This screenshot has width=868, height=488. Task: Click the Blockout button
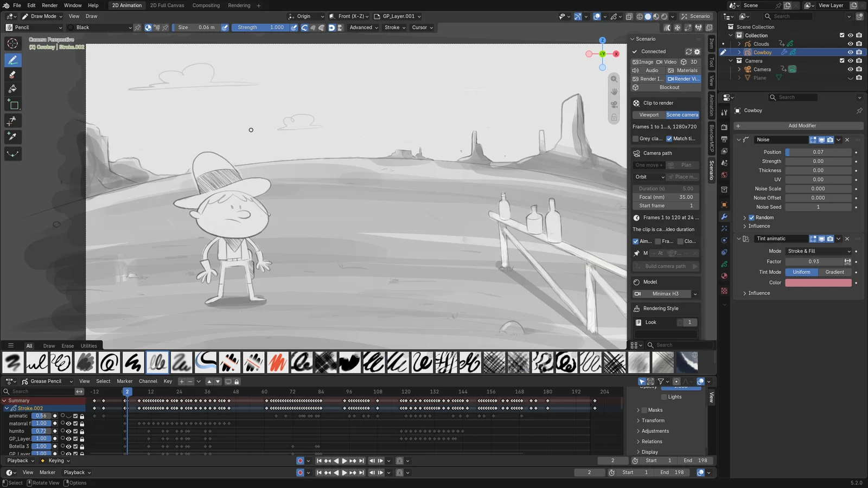click(x=667, y=87)
